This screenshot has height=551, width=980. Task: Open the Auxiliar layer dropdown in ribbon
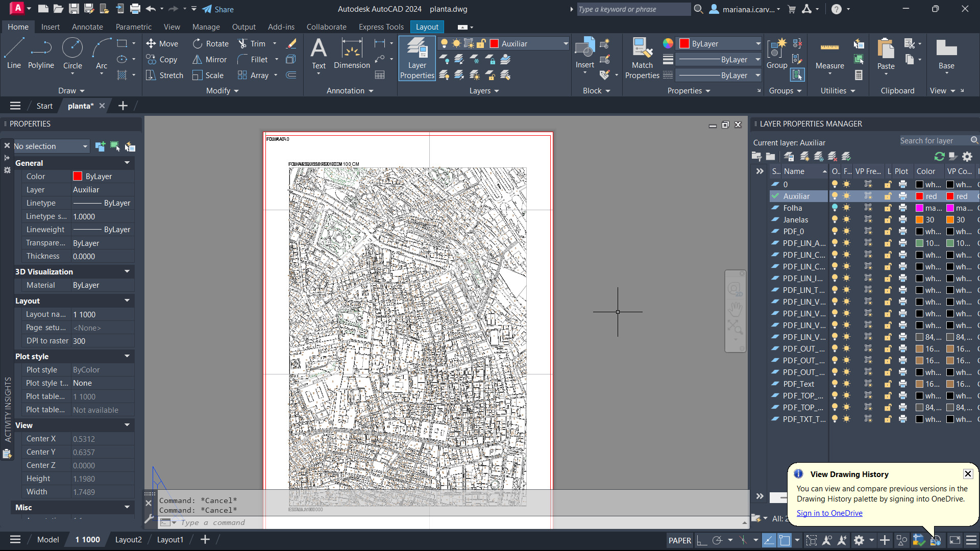tap(566, 44)
